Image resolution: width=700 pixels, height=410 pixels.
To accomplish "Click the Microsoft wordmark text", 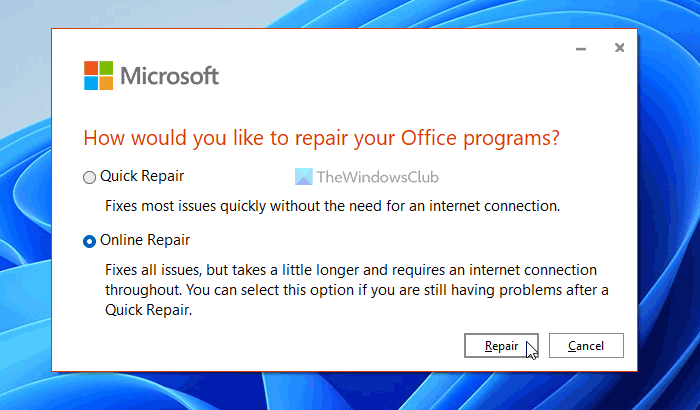I will pos(169,76).
